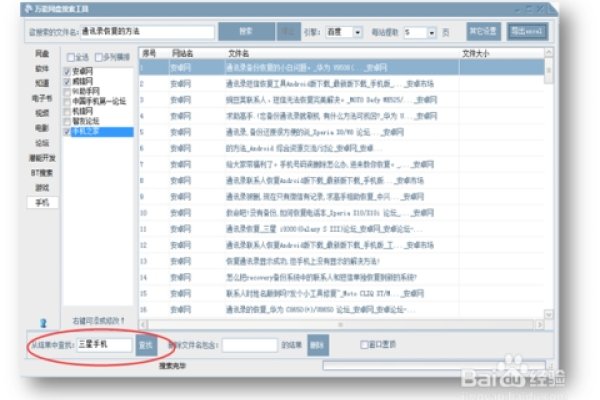Switch to the 知道 category tab
This screenshot has width=600, height=400.
pyautogui.click(x=42, y=83)
